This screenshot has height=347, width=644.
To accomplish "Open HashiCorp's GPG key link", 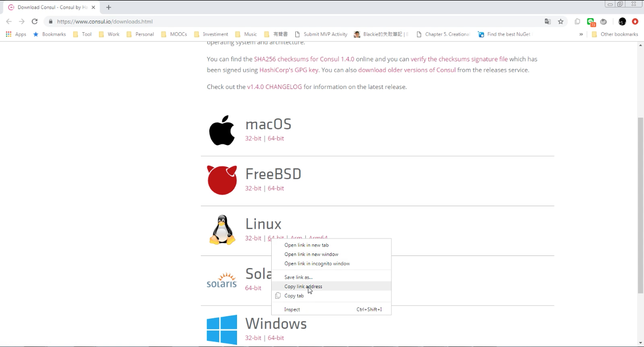I will [289, 70].
